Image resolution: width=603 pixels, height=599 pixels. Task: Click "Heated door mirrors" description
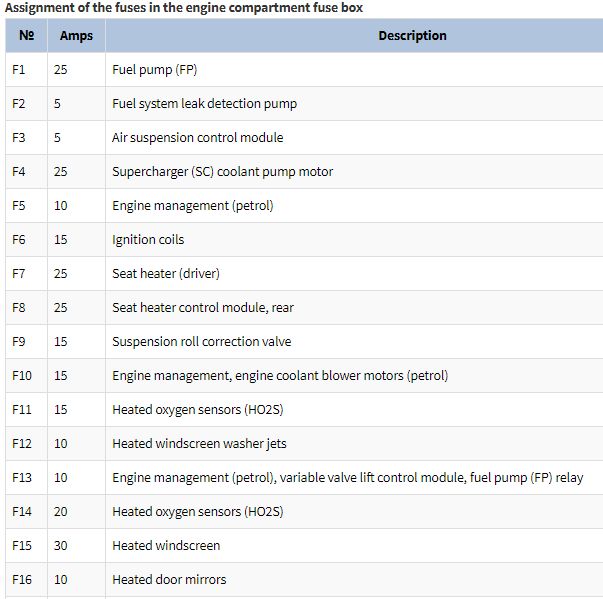tap(169, 579)
